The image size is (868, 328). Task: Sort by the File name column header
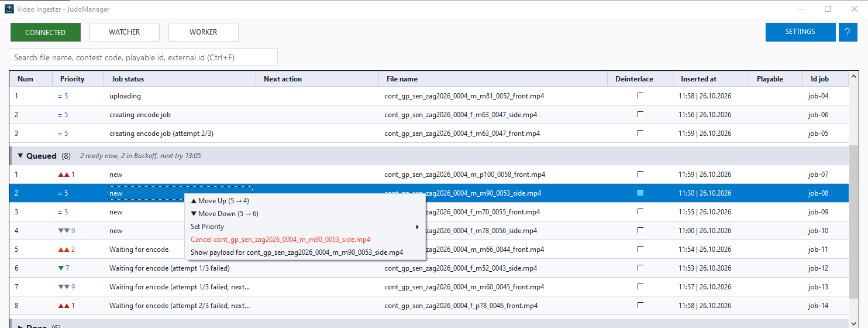click(494, 79)
